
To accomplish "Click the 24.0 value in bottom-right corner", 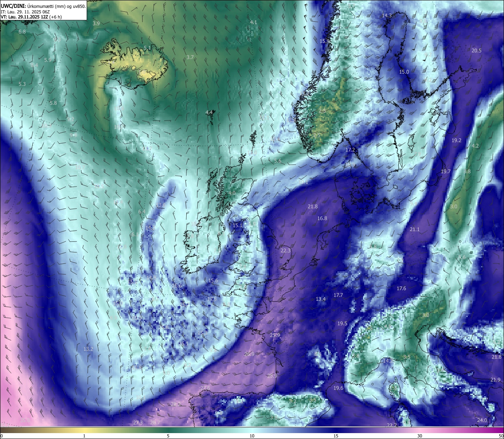I will [482, 420].
